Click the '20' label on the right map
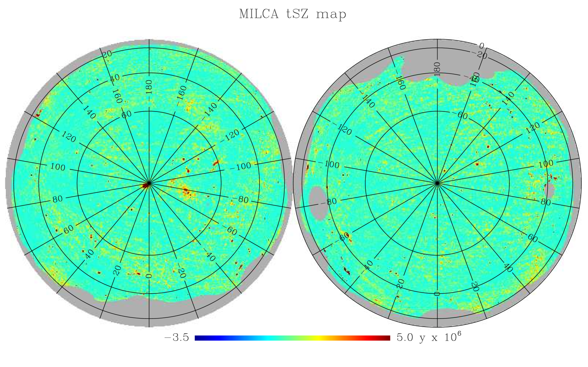Image resolution: width=588 pixels, height=367 pixels. tap(474, 287)
